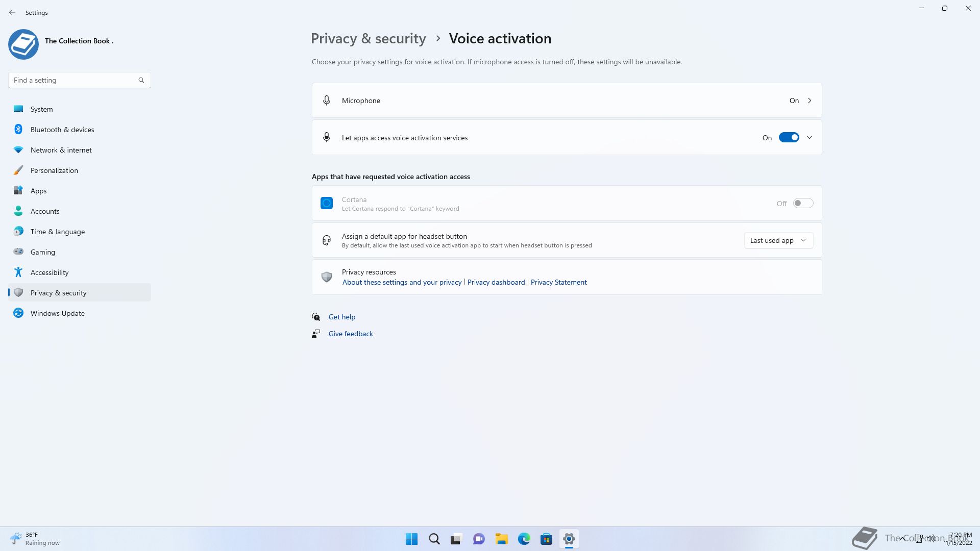The height and width of the screenshot is (551, 980).
Task: Open File Explorer from the taskbar
Action: click(501, 539)
